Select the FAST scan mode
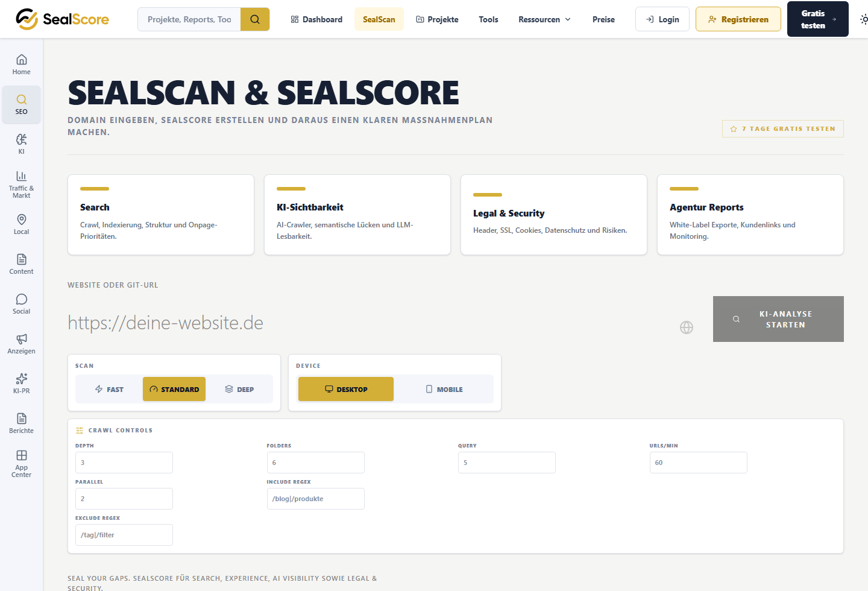868x591 pixels. [110, 390]
